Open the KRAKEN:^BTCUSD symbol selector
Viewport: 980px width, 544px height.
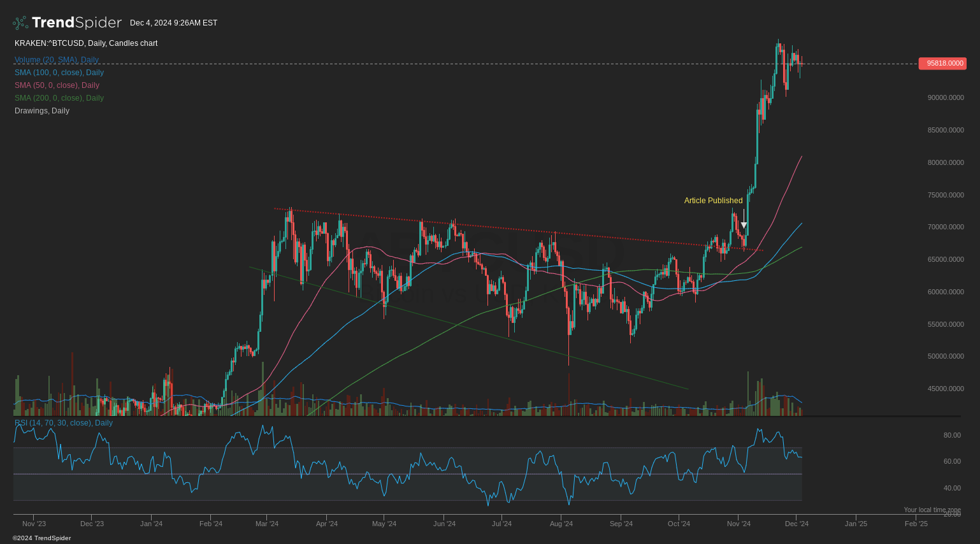point(41,43)
